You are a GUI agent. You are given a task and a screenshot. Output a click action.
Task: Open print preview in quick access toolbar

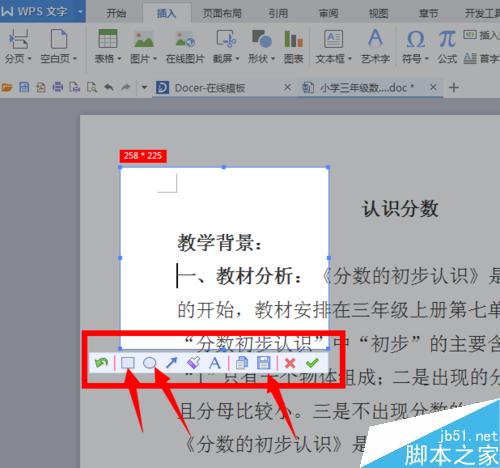[92, 87]
